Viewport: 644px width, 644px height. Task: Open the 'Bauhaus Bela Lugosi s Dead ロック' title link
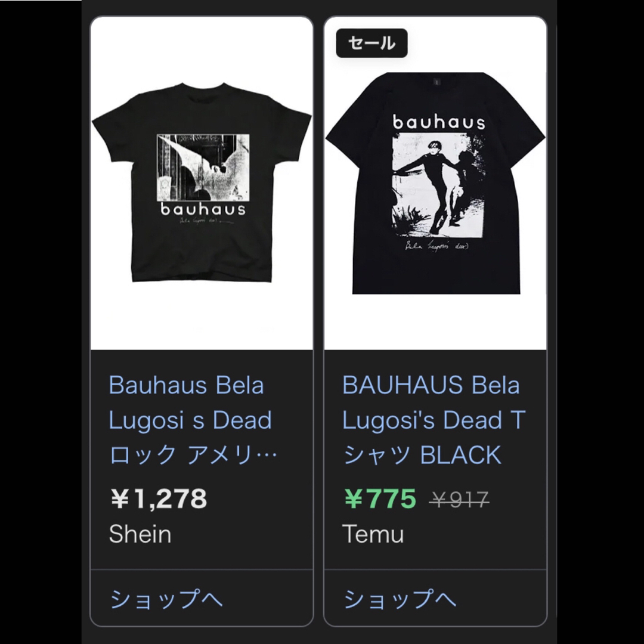tap(193, 420)
